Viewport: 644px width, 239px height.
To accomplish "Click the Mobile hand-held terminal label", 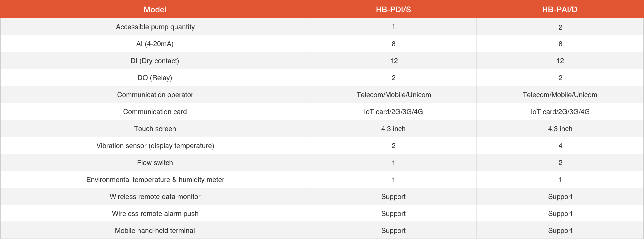I will point(155,231).
